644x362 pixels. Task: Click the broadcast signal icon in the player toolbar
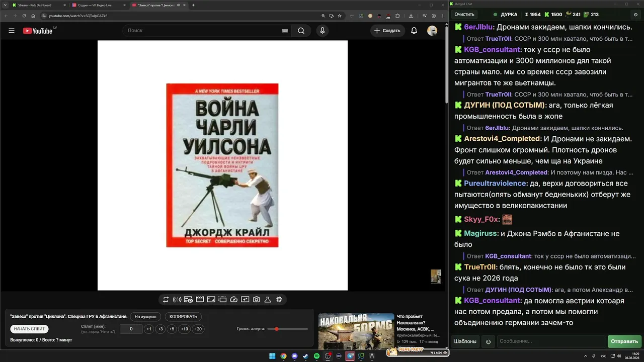coord(177,300)
